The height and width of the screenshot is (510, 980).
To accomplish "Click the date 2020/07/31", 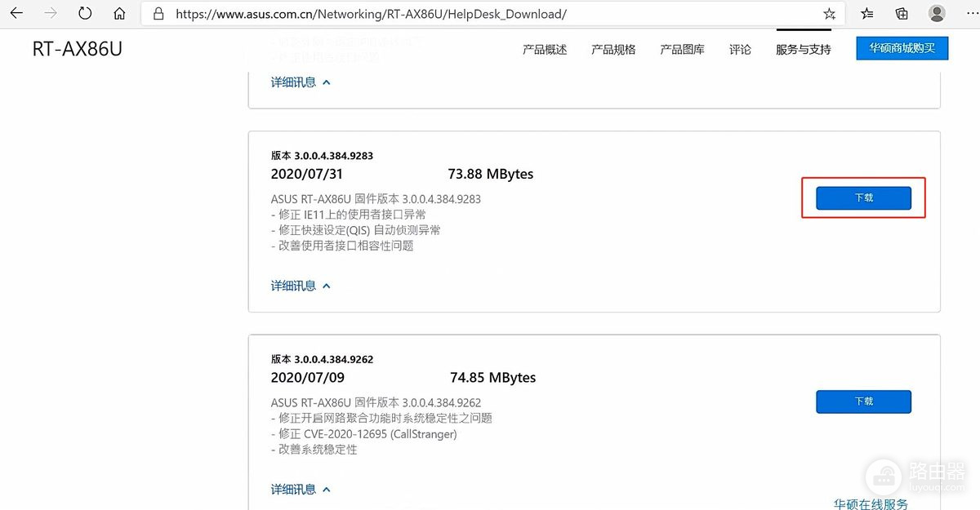I will point(307,174).
